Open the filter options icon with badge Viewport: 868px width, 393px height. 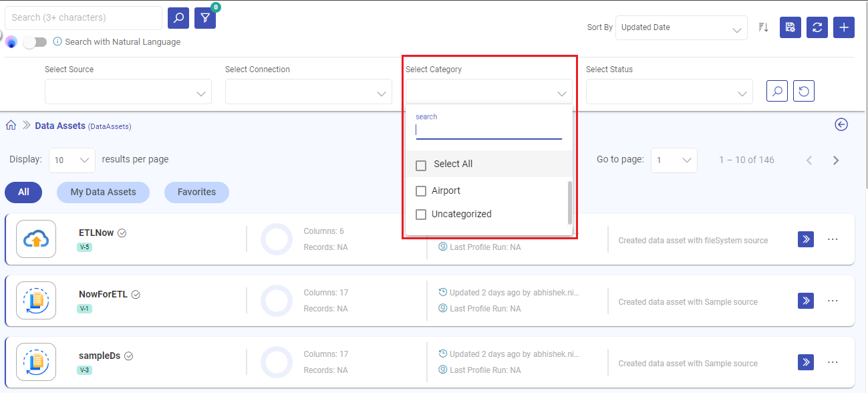(x=204, y=17)
